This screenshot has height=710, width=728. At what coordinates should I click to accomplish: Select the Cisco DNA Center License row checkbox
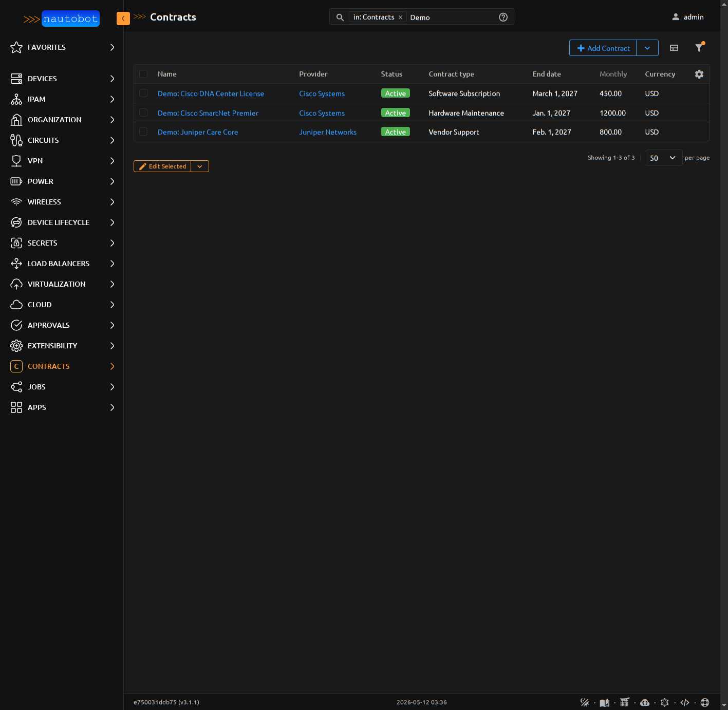pos(143,94)
